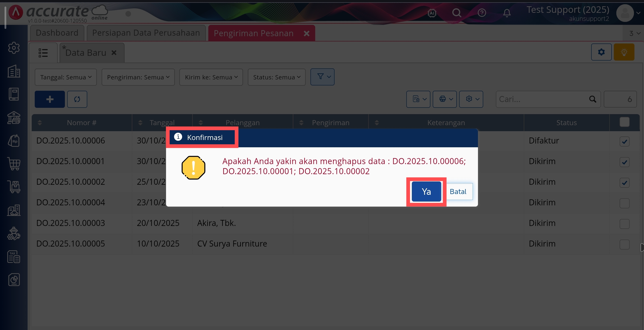Check the DO.2025.10.00004 row checkbox

click(x=624, y=203)
